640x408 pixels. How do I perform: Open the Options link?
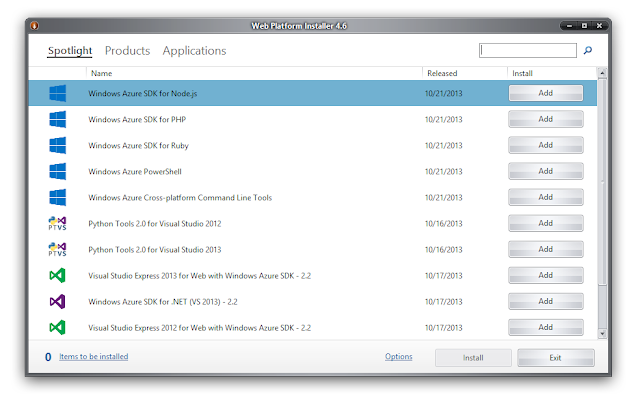coord(398,357)
